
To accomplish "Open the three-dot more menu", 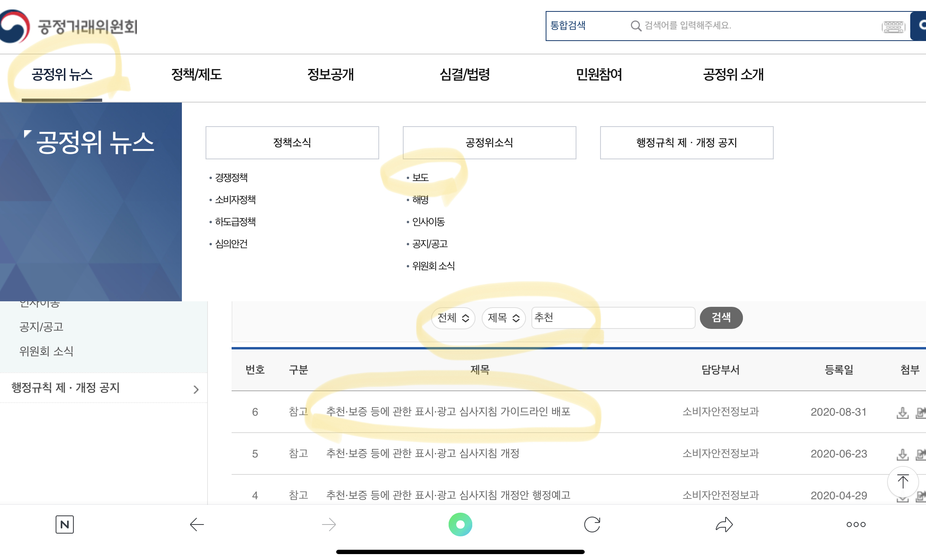I will (x=856, y=525).
